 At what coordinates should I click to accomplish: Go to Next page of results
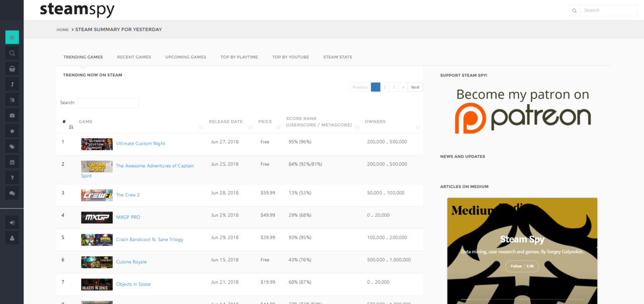[415, 87]
